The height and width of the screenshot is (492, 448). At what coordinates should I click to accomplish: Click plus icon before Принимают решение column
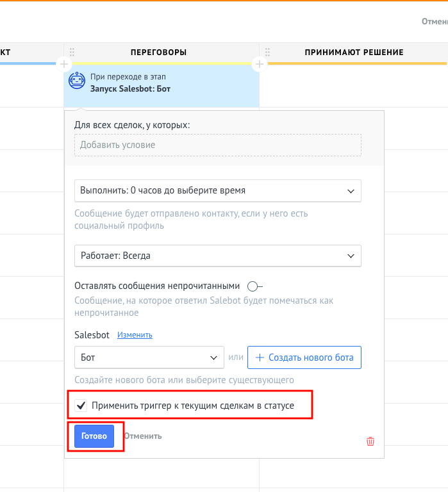[x=260, y=64]
